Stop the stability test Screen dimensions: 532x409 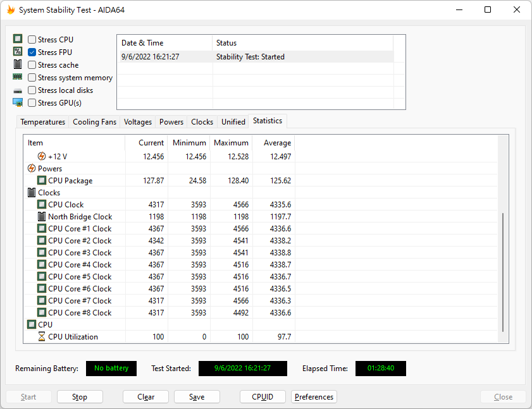80,397
